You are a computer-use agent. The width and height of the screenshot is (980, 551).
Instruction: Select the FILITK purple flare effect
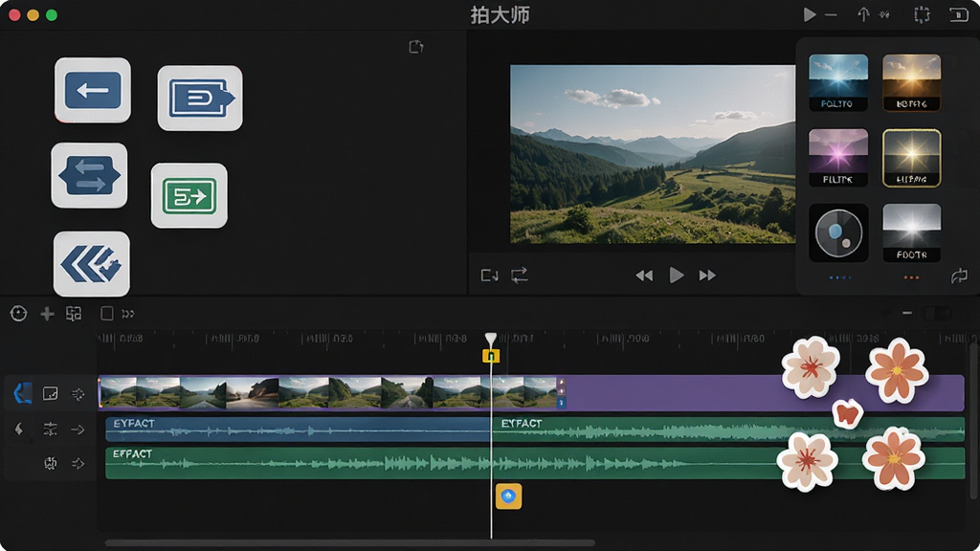(x=838, y=158)
